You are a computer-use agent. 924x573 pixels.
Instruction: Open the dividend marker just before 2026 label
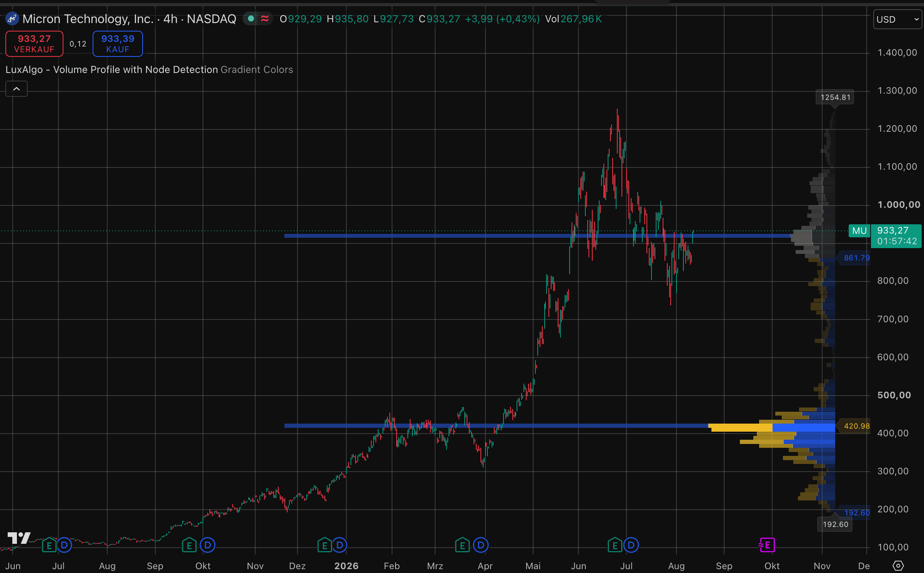340,545
